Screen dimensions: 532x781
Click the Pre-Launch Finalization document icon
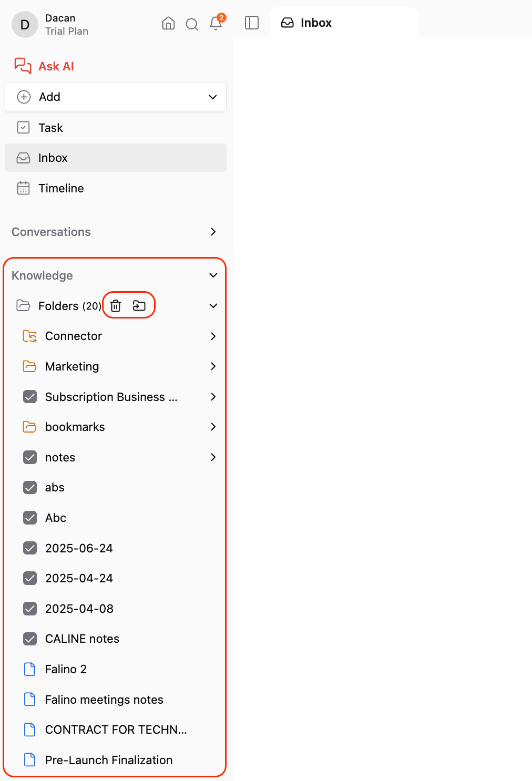[x=30, y=759]
